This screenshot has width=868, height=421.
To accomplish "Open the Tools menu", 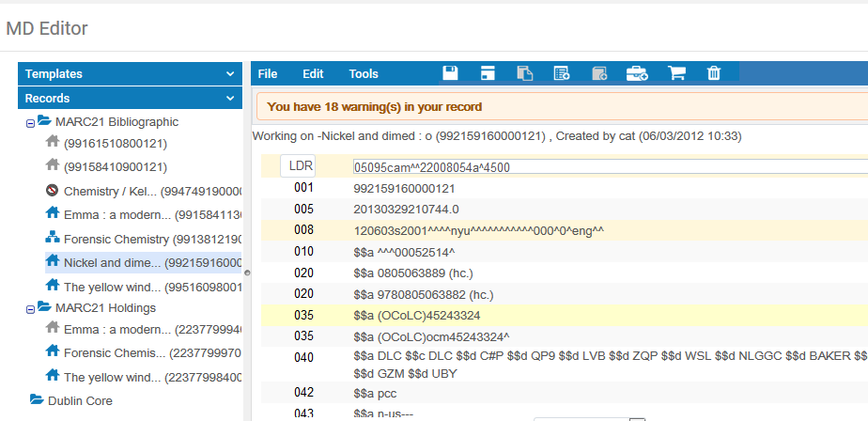I will tap(364, 73).
